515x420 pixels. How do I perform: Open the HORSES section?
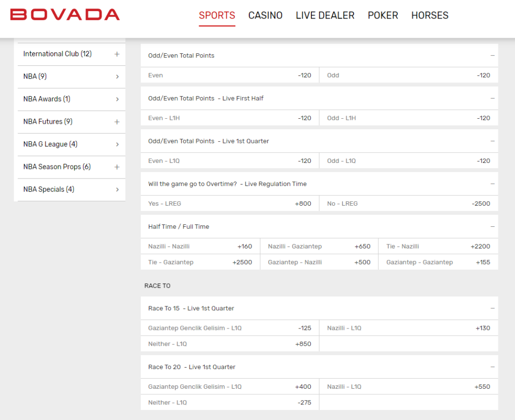click(430, 16)
